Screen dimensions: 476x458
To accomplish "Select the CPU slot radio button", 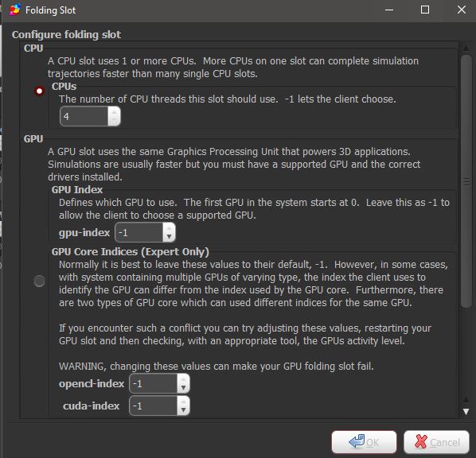I will click(x=39, y=91).
